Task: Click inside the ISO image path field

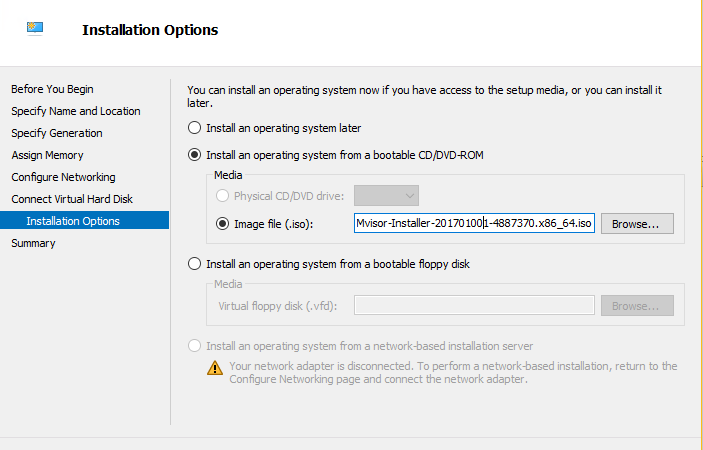Action: (474, 223)
